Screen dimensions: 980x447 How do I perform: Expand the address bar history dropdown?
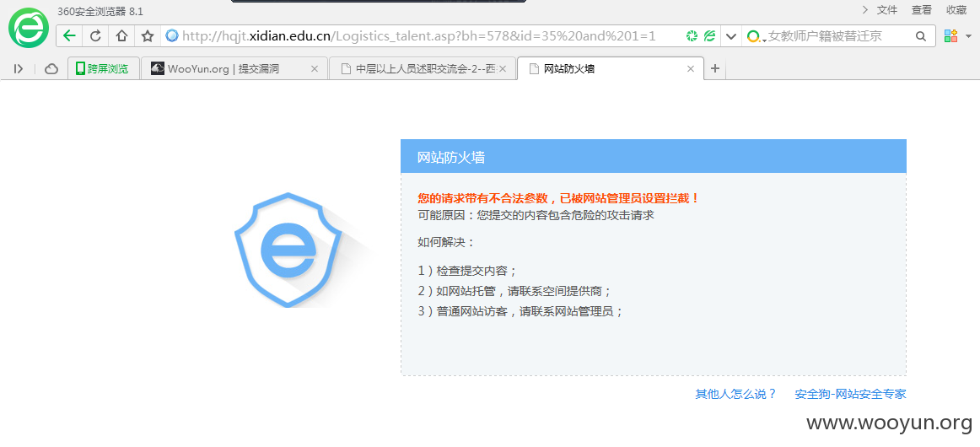point(730,36)
